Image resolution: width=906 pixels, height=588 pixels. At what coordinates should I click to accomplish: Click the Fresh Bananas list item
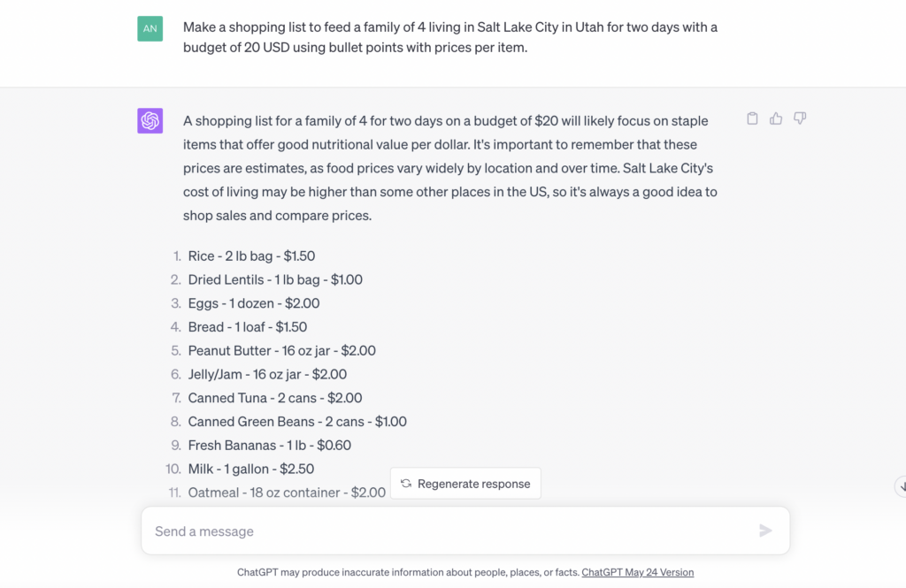pos(270,446)
